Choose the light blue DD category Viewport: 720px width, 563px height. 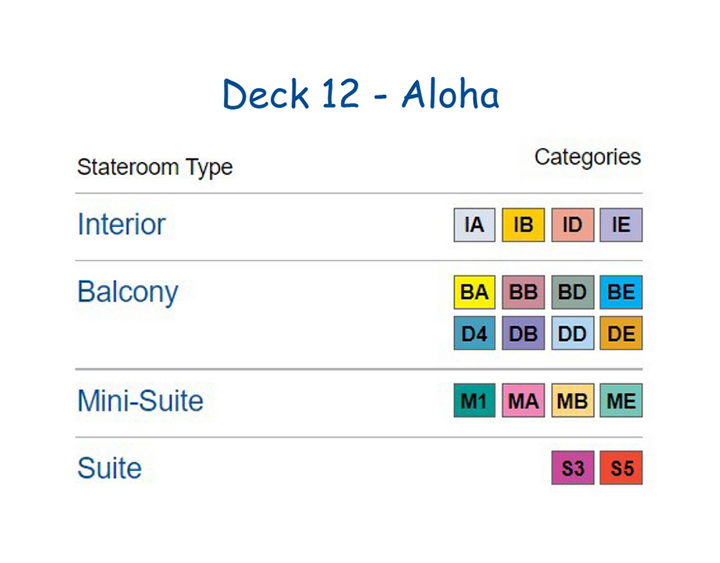coord(573,333)
